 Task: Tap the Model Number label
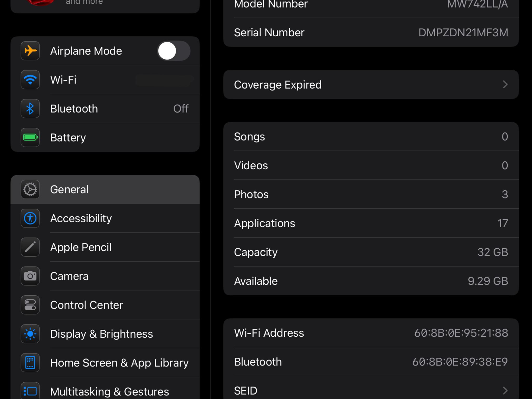[x=271, y=4]
